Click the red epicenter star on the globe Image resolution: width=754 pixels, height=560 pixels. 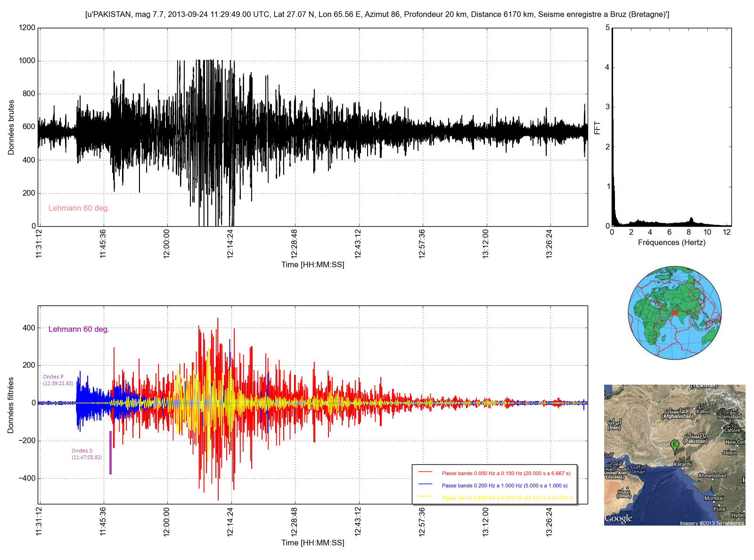click(x=675, y=313)
